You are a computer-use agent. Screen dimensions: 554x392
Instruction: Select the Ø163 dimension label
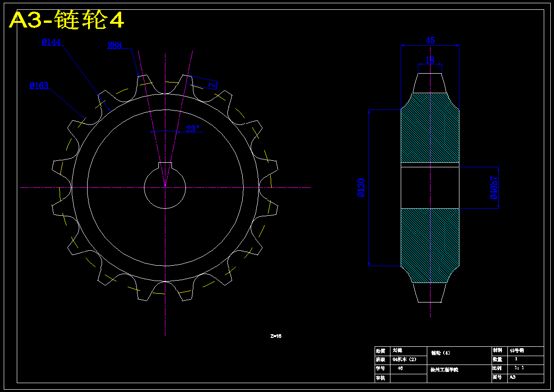(x=39, y=86)
